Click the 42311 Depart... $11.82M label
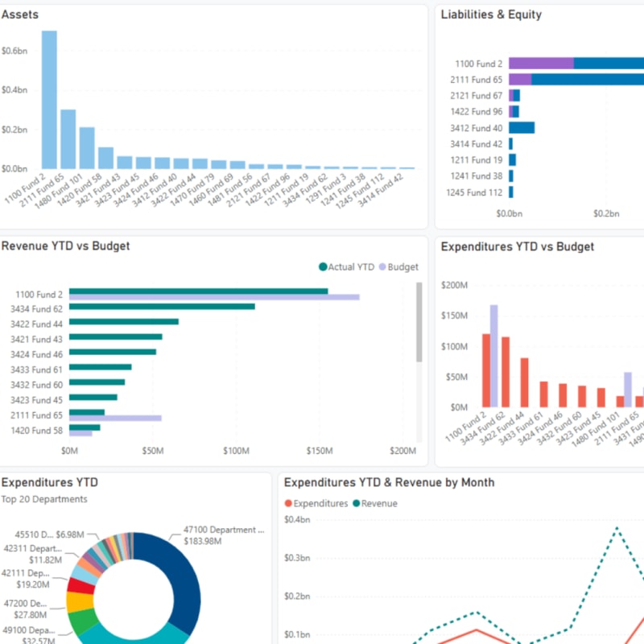This screenshot has height=644, width=644. point(33,555)
